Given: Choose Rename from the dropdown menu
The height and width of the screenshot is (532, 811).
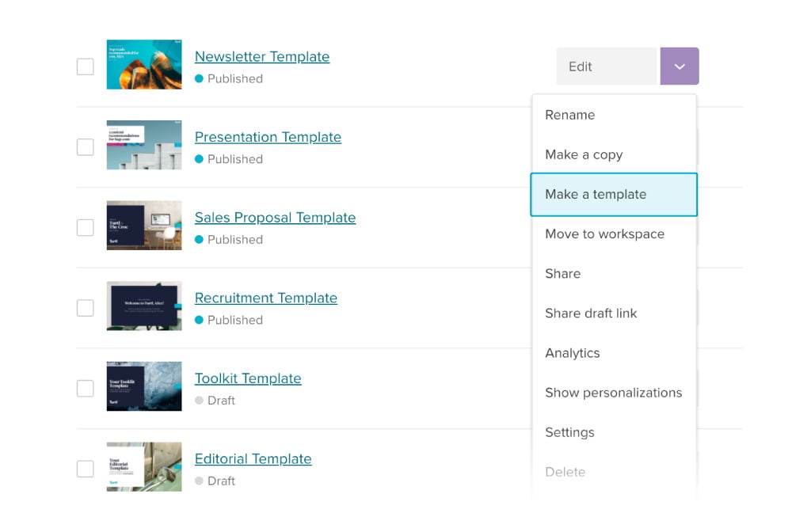Looking at the screenshot, I should (x=569, y=115).
